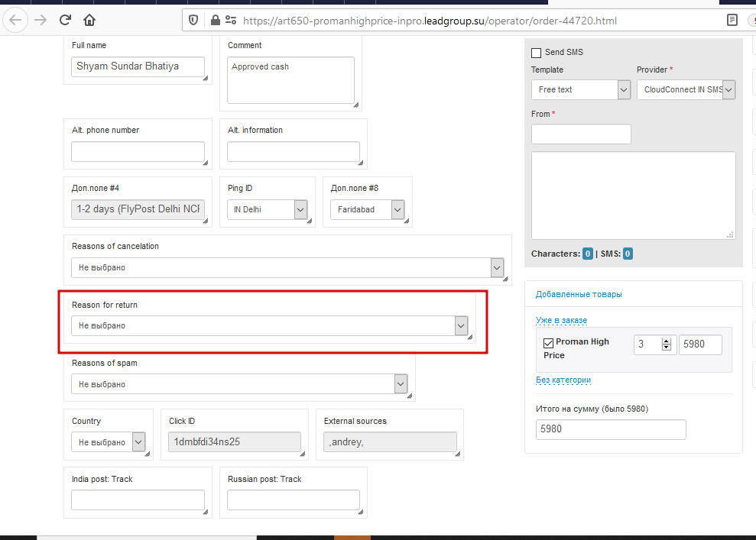Open the Country dropdown
The height and width of the screenshot is (540, 756).
[109, 442]
